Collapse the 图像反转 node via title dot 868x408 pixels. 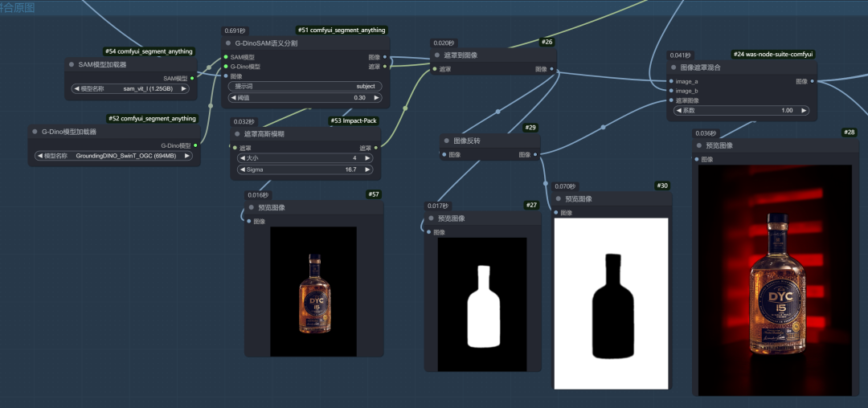(x=446, y=141)
